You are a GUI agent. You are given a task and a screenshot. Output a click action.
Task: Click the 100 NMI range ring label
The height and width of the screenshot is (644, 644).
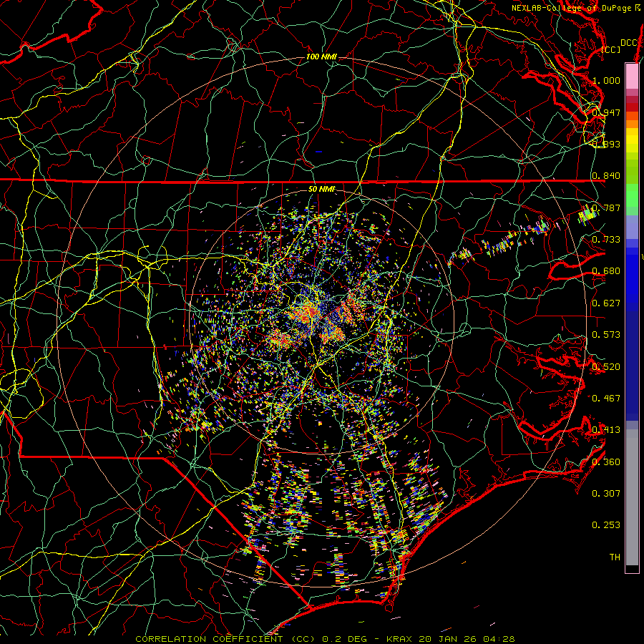(x=321, y=57)
